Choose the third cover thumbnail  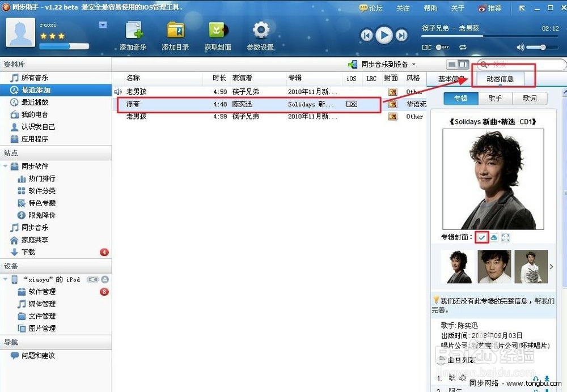pyautogui.click(x=531, y=267)
